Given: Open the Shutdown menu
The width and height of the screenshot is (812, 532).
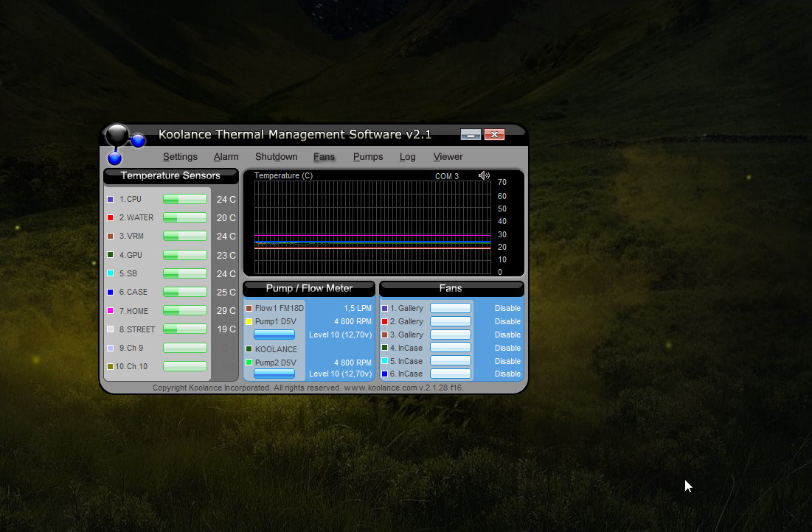Looking at the screenshot, I should click(276, 157).
